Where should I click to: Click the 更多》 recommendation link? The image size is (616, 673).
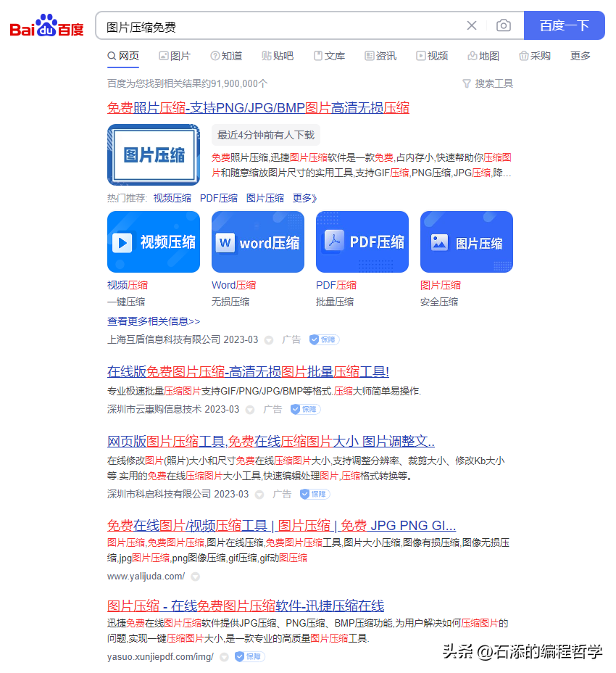[x=305, y=198]
